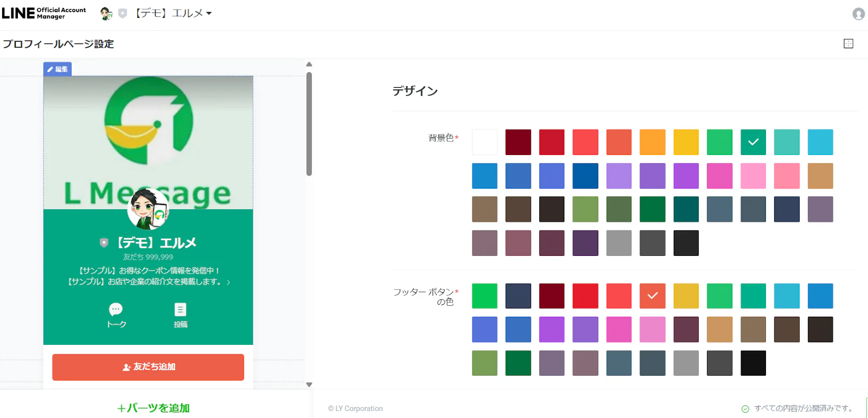The image size is (868, 418).
Task: Click the プロフィールページ設定 page title
Action: [58, 44]
